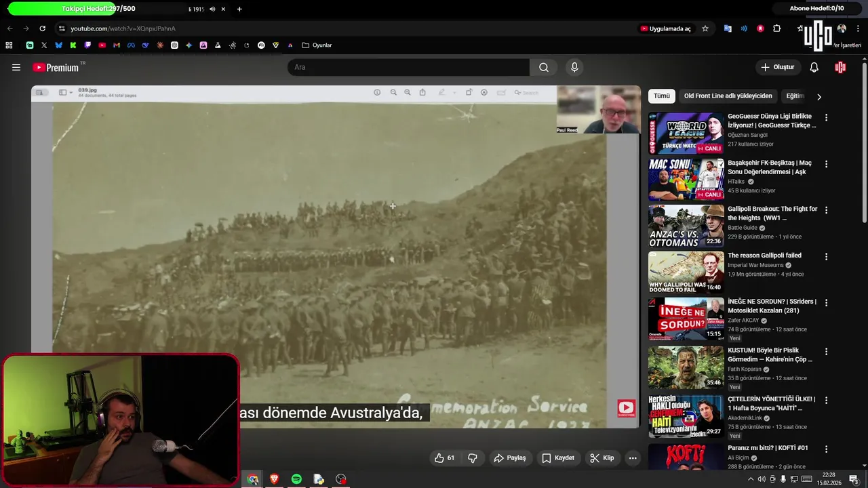Image resolution: width=868 pixels, height=488 pixels.
Task: Open options for The reason Gallipoli failed
Action: click(826, 256)
